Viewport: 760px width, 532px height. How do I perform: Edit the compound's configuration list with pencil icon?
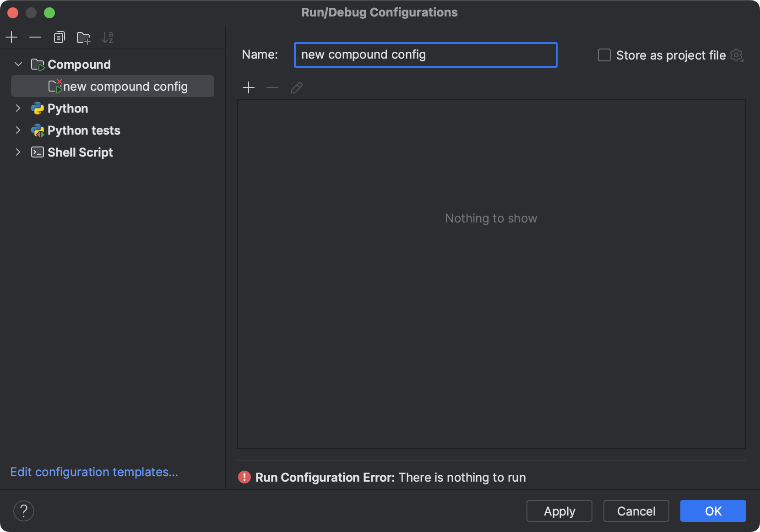point(296,87)
